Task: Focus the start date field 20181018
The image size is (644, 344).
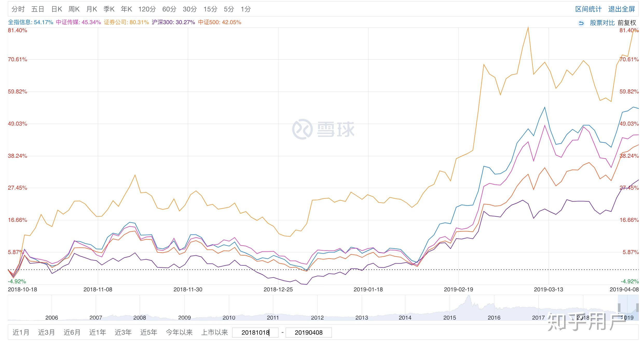Action: [x=255, y=333]
